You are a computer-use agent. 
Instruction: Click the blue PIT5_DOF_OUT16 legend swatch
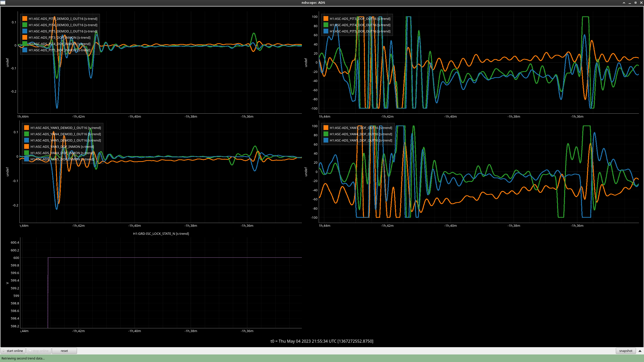pos(326,31)
